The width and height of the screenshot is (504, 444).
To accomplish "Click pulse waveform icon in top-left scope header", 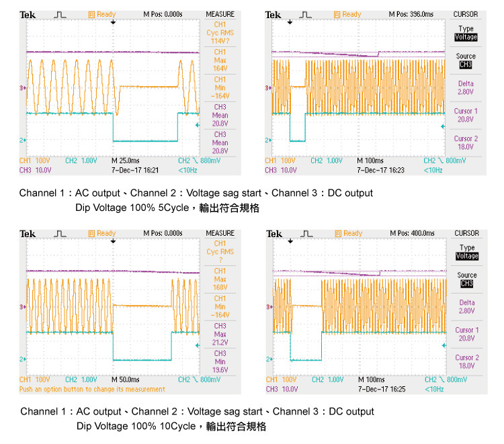I will pos(60,14).
